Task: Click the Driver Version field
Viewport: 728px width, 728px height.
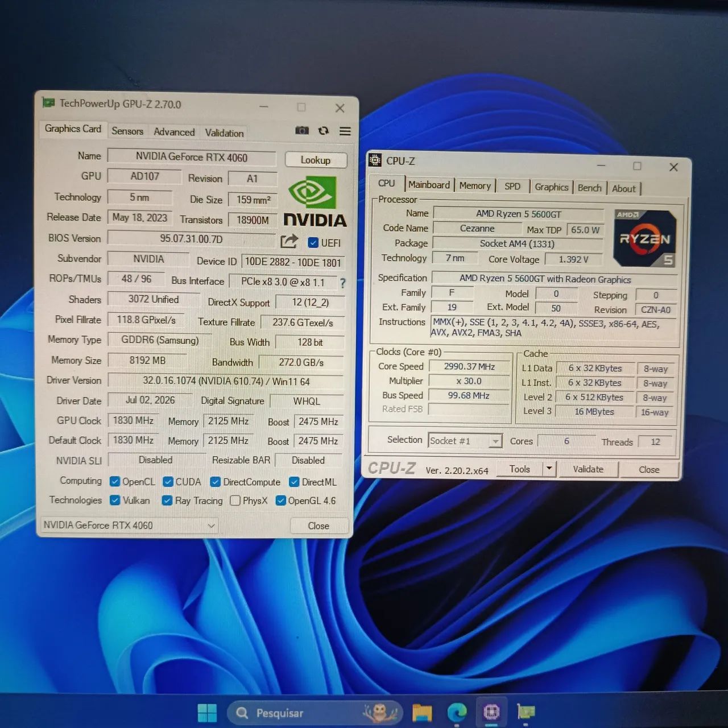Action: [x=226, y=381]
